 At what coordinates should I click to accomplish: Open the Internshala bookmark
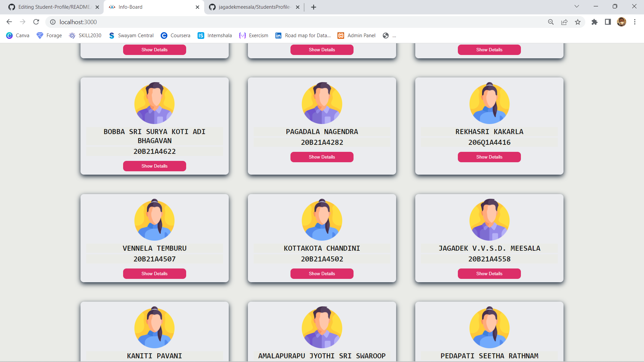(x=214, y=35)
